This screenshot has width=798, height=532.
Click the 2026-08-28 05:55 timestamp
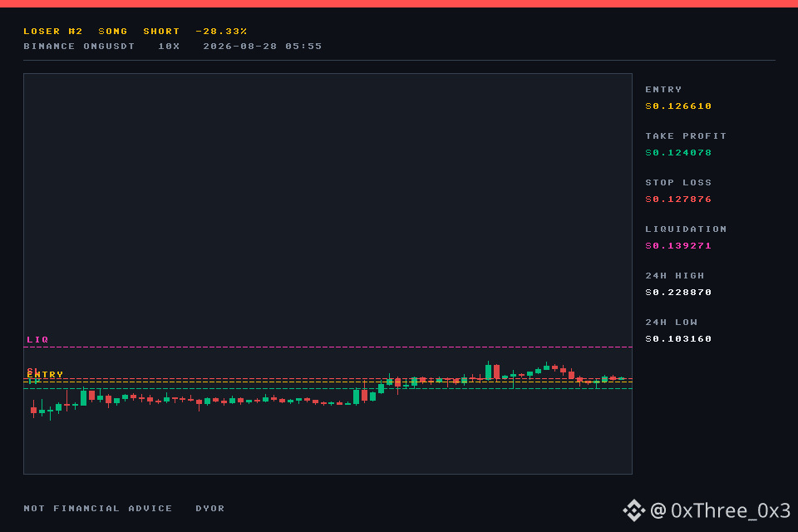pos(262,47)
